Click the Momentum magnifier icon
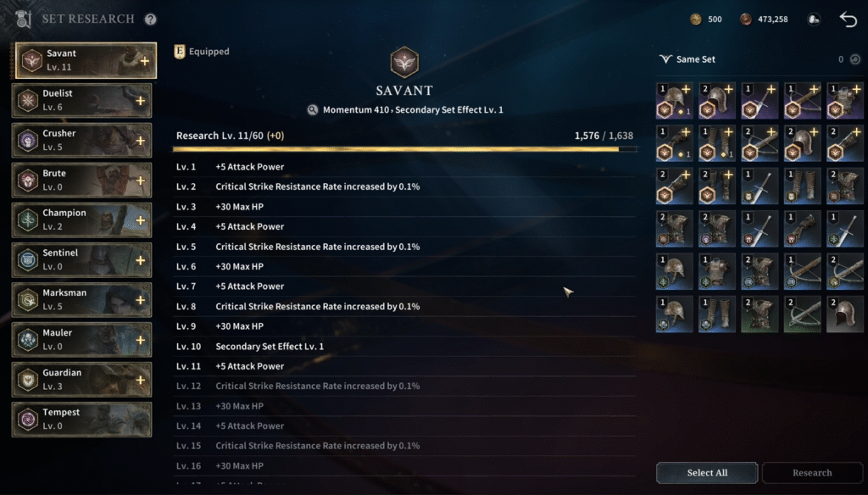Screen dimensions: 868x495 [x=313, y=109]
